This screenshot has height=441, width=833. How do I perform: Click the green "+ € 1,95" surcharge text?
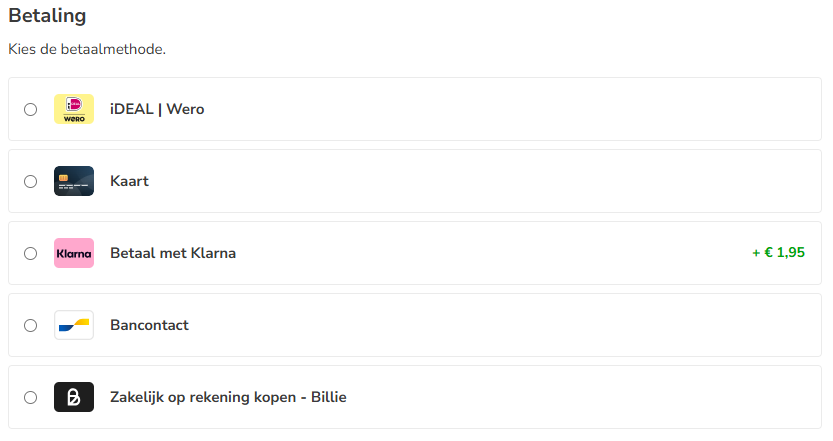[778, 253]
